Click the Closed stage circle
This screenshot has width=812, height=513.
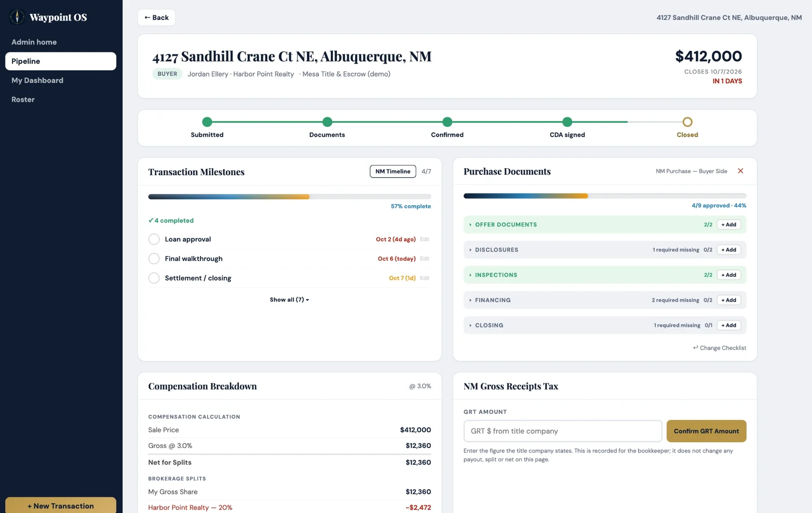click(x=687, y=122)
